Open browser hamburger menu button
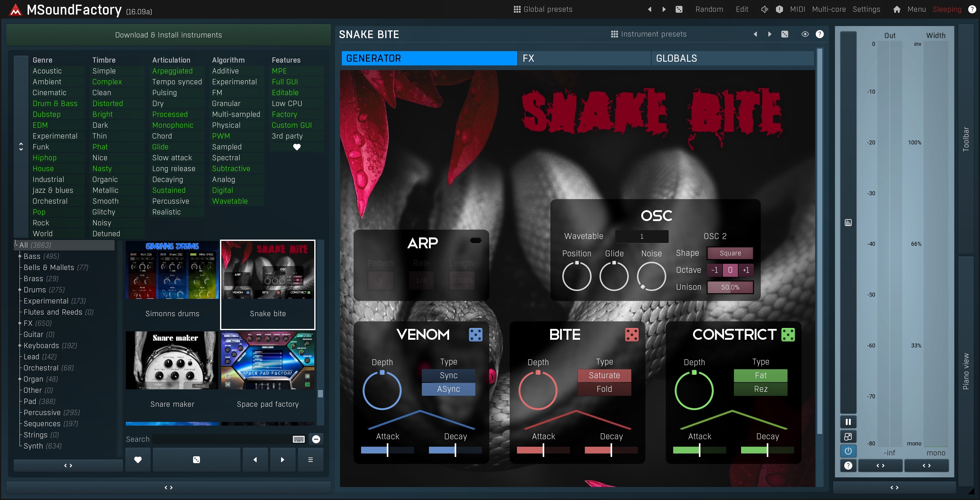Screen dimensions: 980x500 click(x=311, y=460)
